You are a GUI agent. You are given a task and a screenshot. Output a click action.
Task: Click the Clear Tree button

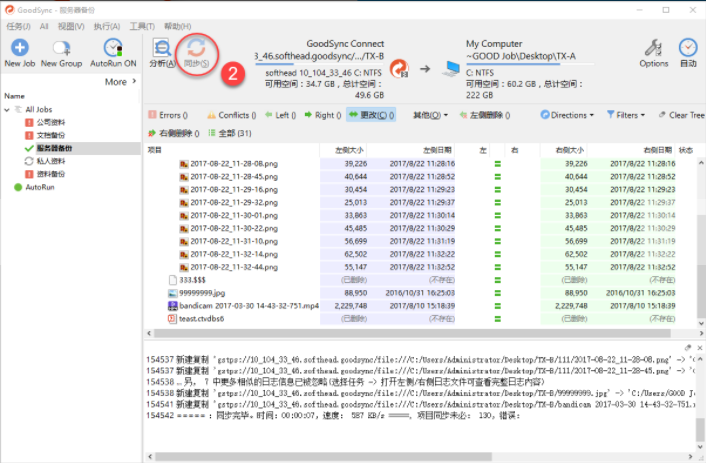682,115
